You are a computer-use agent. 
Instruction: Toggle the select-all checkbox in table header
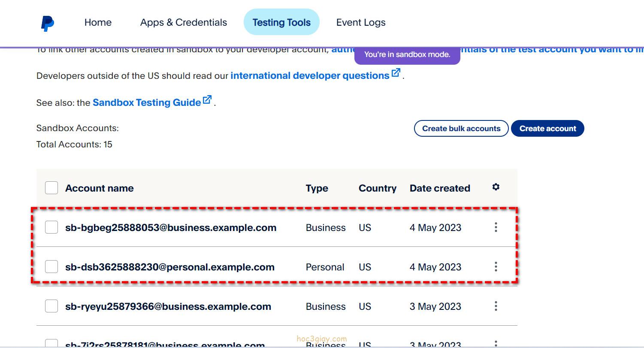[x=51, y=188]
